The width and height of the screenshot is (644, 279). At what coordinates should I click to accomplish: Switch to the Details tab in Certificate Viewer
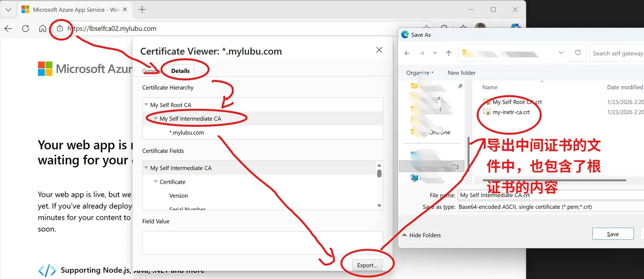[180, 71]
